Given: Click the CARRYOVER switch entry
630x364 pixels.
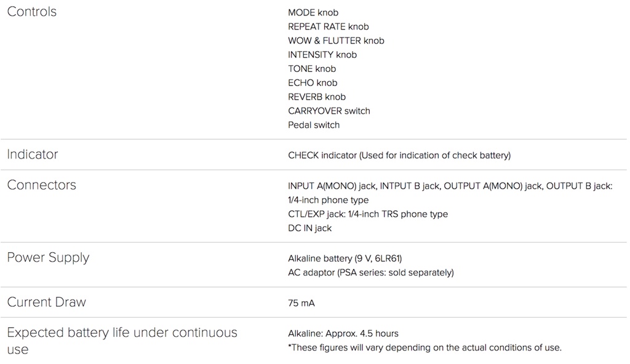Looking at the screenshot, I should [x=329, y=111].
